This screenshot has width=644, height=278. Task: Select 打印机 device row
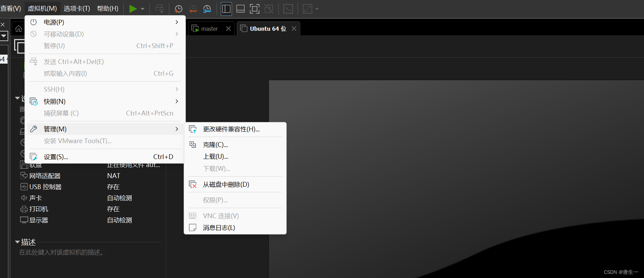[90, 209]
